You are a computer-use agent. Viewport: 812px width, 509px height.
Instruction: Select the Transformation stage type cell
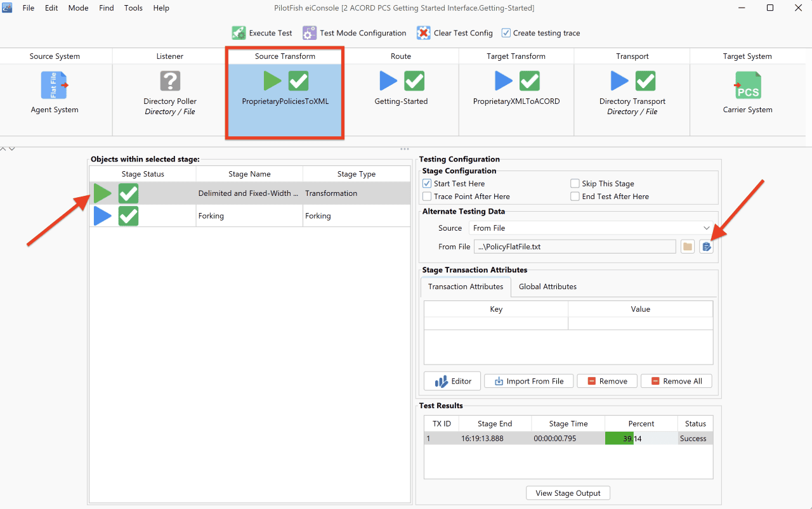tap(357, 193)
